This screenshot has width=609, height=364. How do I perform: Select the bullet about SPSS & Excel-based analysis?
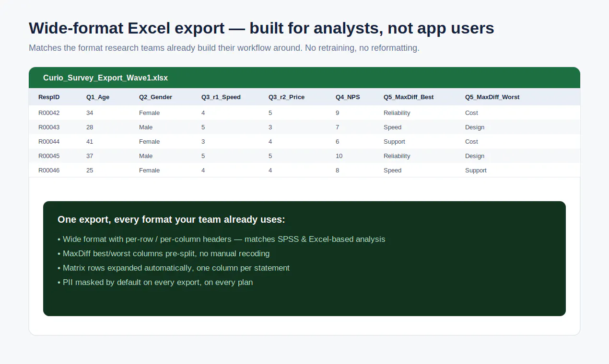[x=221, y=239]
